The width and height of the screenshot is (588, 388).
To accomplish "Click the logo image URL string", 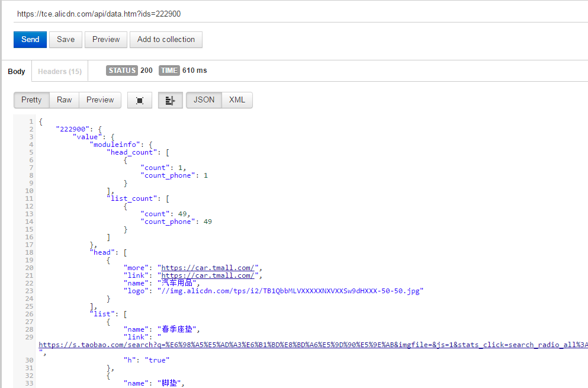I will (290, 291).
